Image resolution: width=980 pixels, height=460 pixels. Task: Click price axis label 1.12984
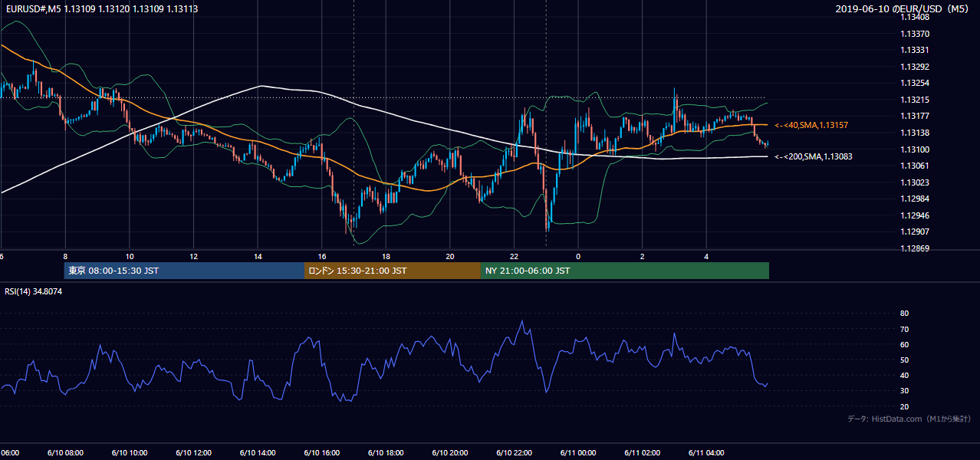point(914,199)
